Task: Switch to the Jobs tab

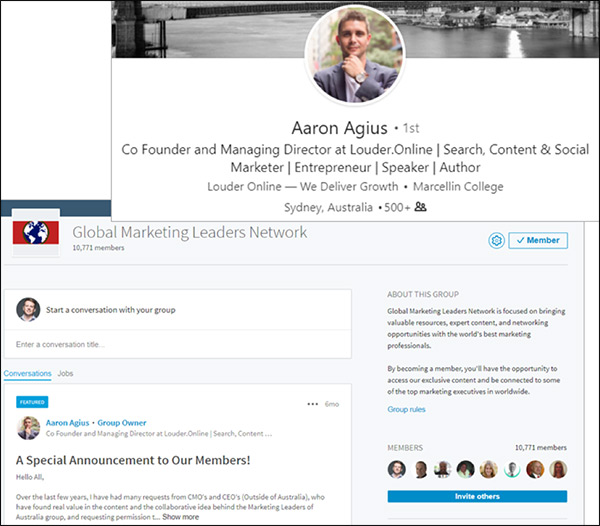Action: [65, 373]
